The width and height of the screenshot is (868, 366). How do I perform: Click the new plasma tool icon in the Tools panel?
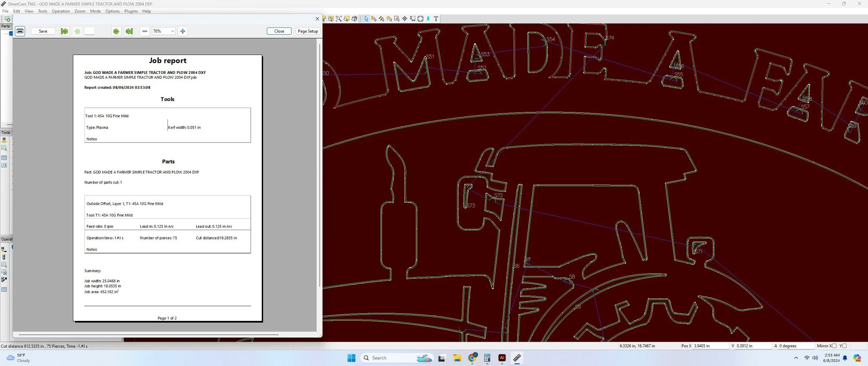coord(4,140)
